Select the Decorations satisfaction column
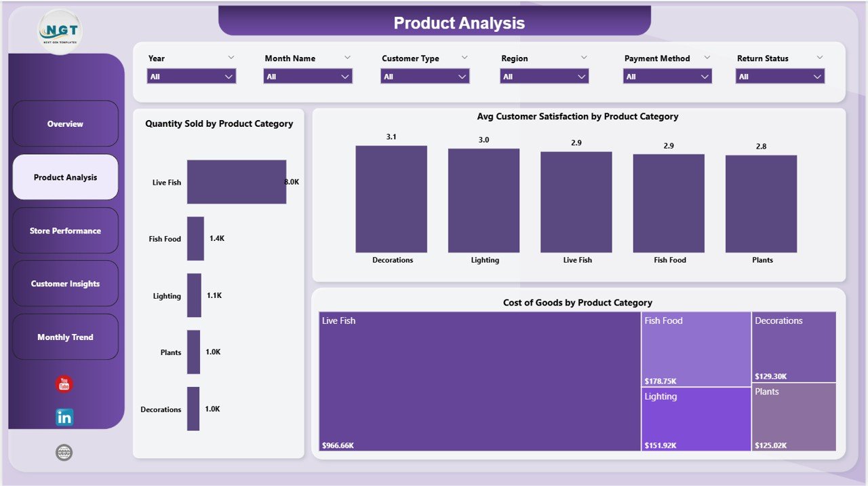 click(x=391, y=200)
